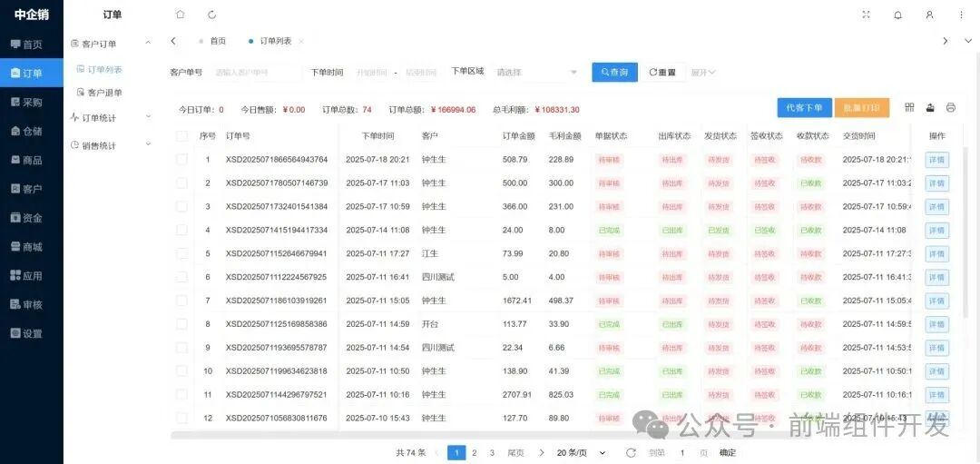980x464 pixels.
Task: Click the orange 批量打印 button
Action: [x=862, y=107]
